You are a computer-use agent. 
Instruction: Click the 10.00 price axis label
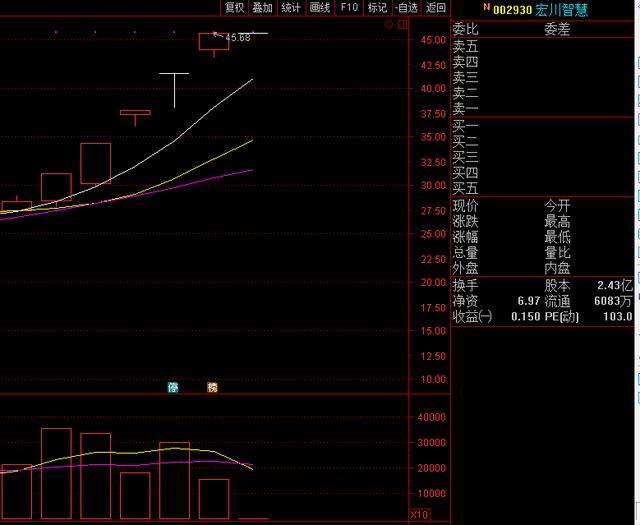point(433,379)
